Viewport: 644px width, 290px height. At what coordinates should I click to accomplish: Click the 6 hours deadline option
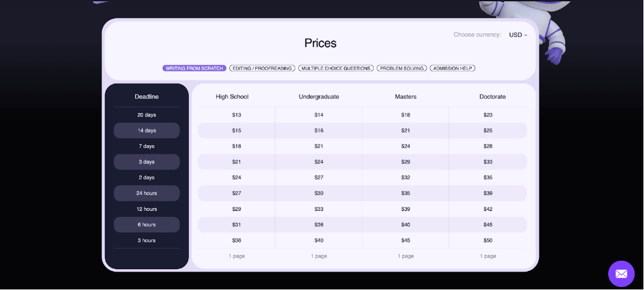click(x=147, y=225)
